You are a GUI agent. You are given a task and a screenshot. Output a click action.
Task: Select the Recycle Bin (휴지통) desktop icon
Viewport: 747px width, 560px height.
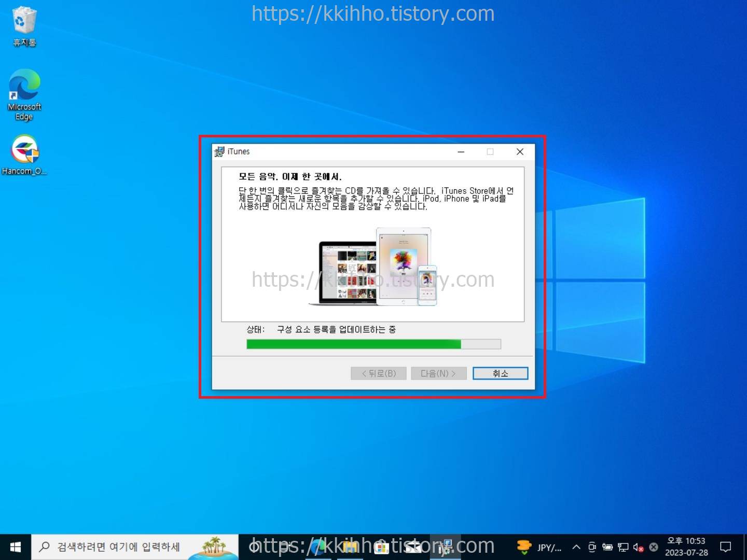24,26
